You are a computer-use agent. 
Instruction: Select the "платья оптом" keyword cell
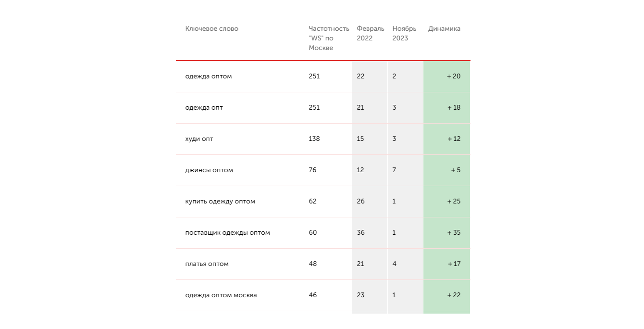207,264
